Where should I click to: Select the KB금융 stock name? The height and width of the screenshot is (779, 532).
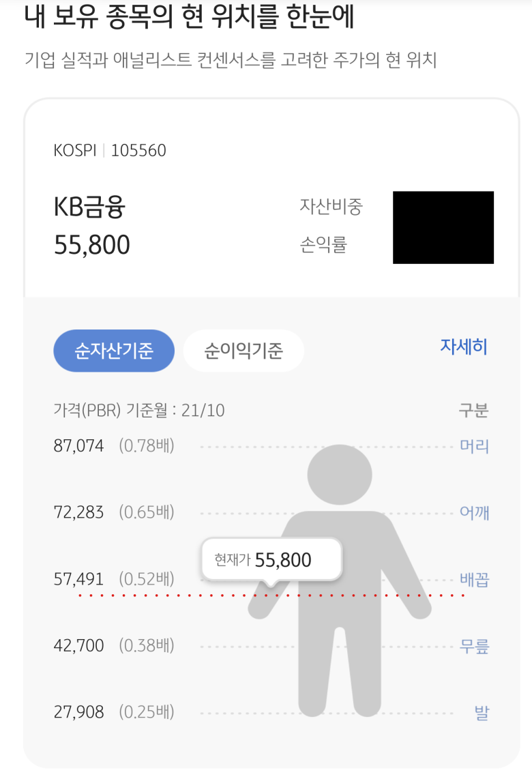coord(89,207)
